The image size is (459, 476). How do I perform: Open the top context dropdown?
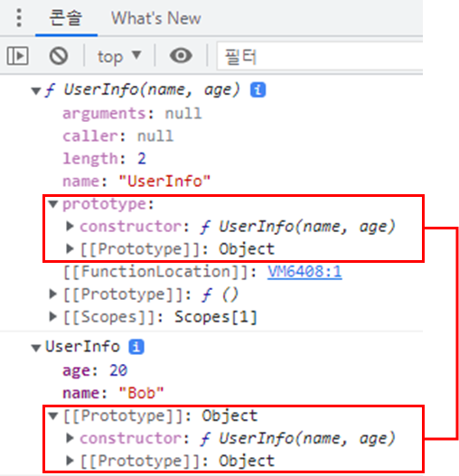coord(119,57)
